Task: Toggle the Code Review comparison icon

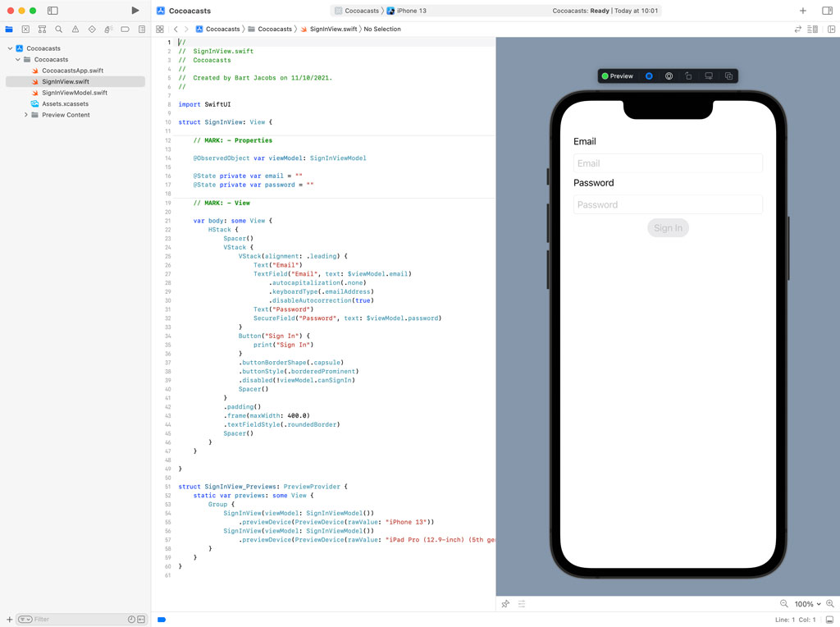Action: 798,28
